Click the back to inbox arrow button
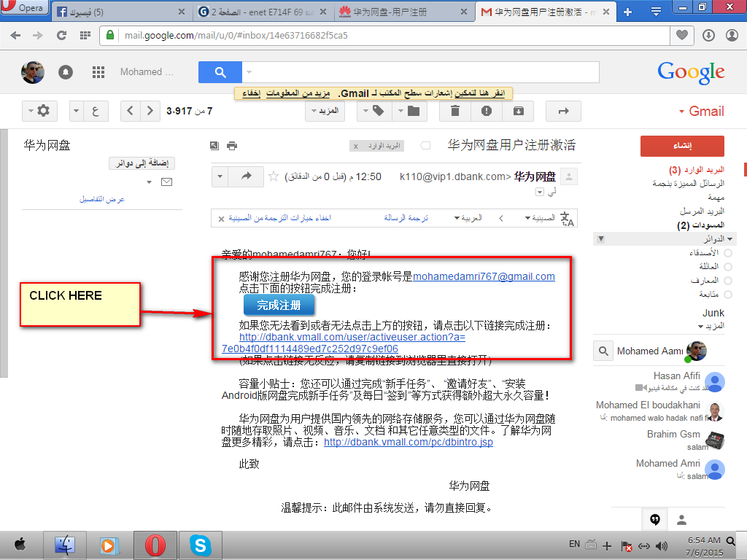Viewport: 747px width, 560px height. pos(564,111)
